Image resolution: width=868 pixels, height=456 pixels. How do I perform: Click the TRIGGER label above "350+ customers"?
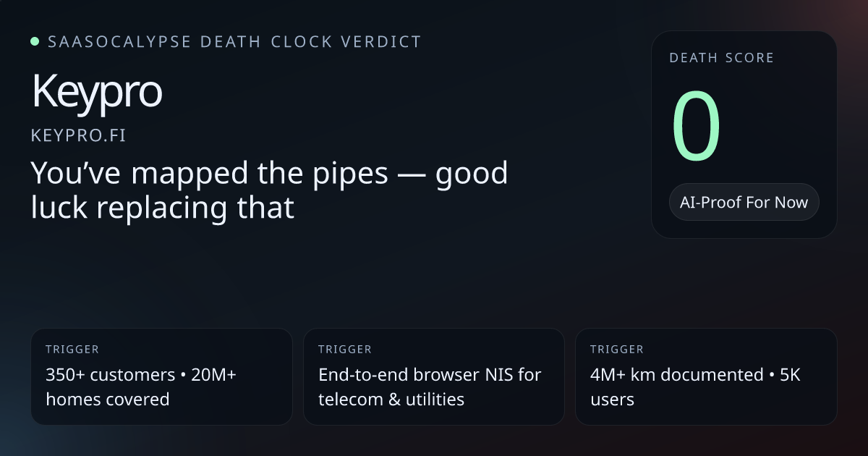pyautogui.click(x=72, y=350)
